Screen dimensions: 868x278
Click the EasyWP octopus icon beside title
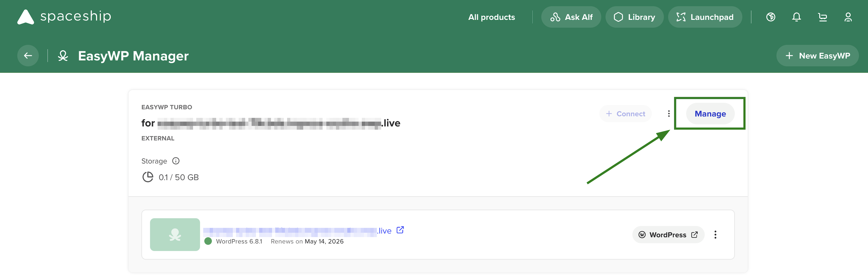pos(63,56)
